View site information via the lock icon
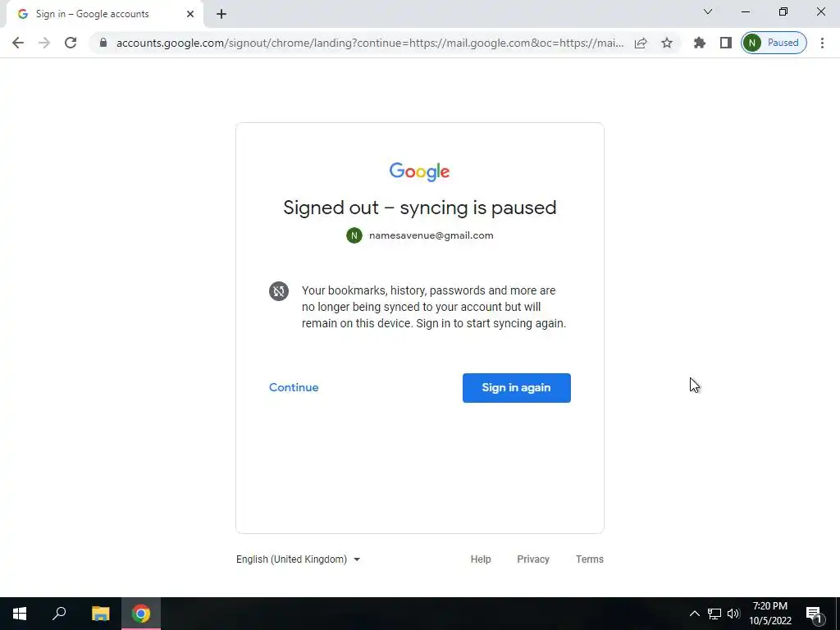The image size is (840, 630). (x=103, y=43)
